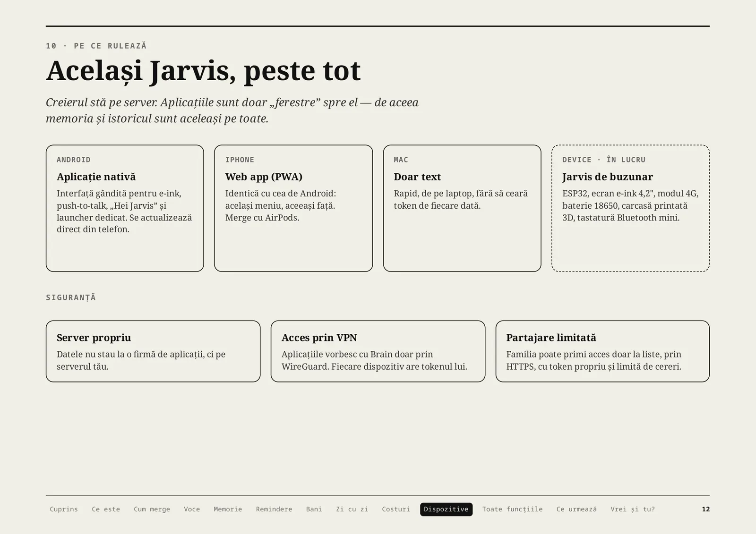Click the page number 12
Viewport: 756px width, 534px height.
coord(705,509)
